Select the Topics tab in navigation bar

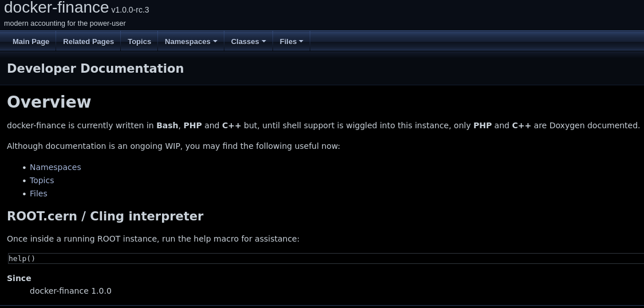click(139, 41)
